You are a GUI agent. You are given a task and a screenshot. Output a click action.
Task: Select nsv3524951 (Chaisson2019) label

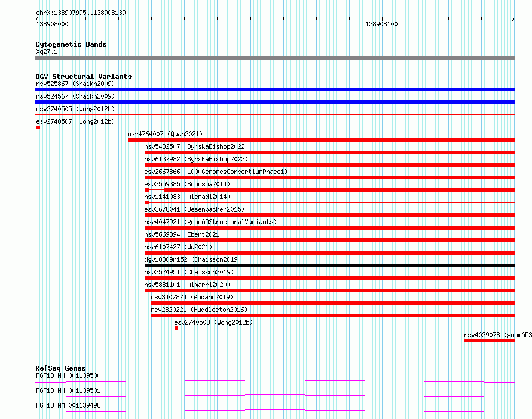coord(189,272)
